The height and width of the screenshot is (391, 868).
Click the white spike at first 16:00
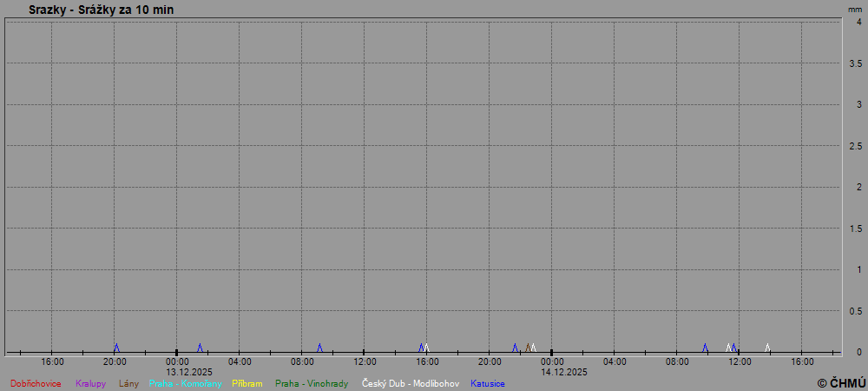pyautogui.click(x=426, y=348)
